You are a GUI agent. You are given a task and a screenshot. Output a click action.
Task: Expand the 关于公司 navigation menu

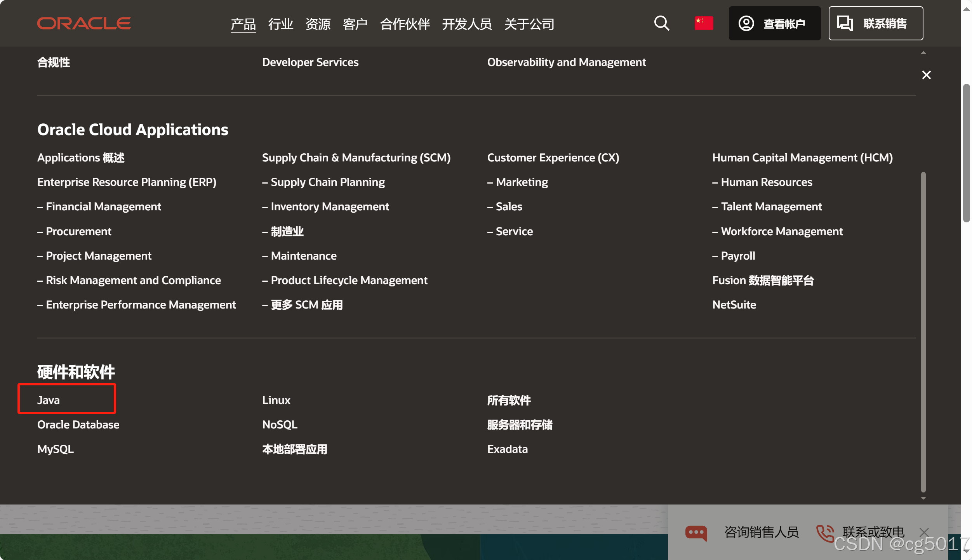529,24
